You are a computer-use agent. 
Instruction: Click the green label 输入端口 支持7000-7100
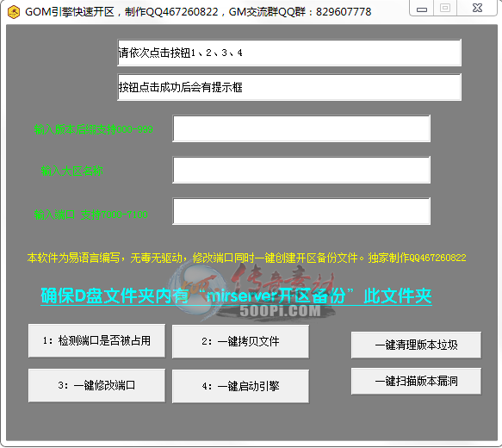91,215
